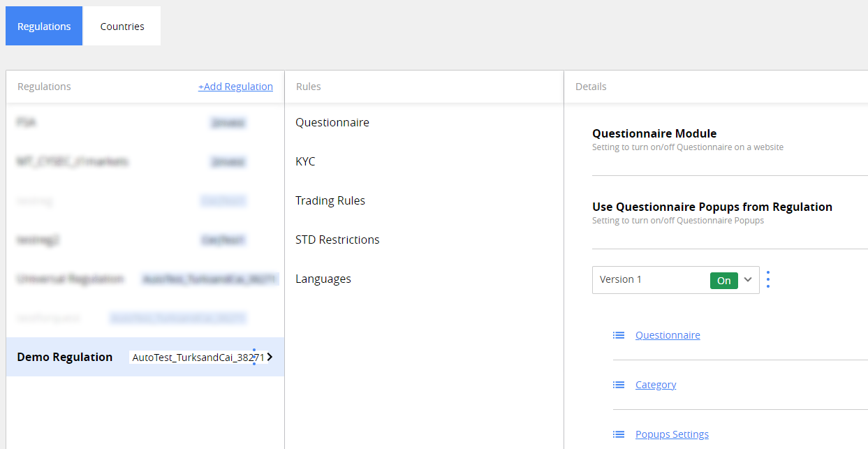Open STD Restrictions in the Rules panel
Screen dimensions: 868x449
coord(337,239)
